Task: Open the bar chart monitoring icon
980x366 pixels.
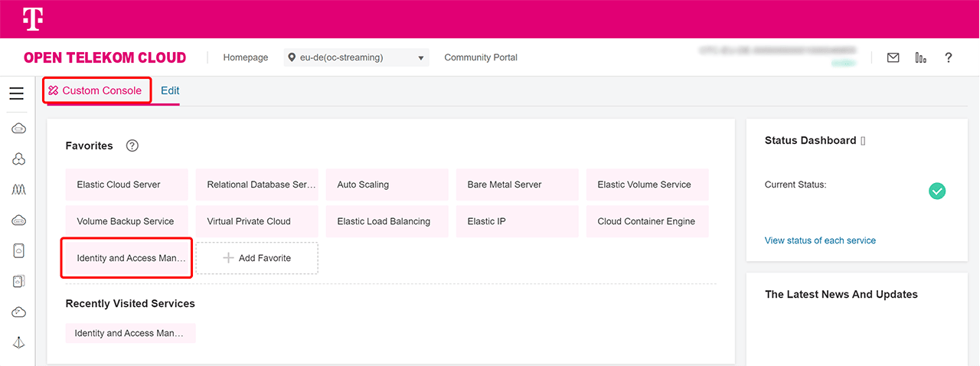Action: 920,57
